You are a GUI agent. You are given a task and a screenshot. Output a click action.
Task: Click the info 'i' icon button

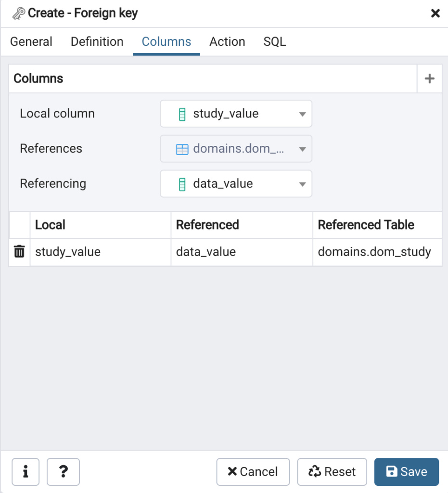coord(26,471)
